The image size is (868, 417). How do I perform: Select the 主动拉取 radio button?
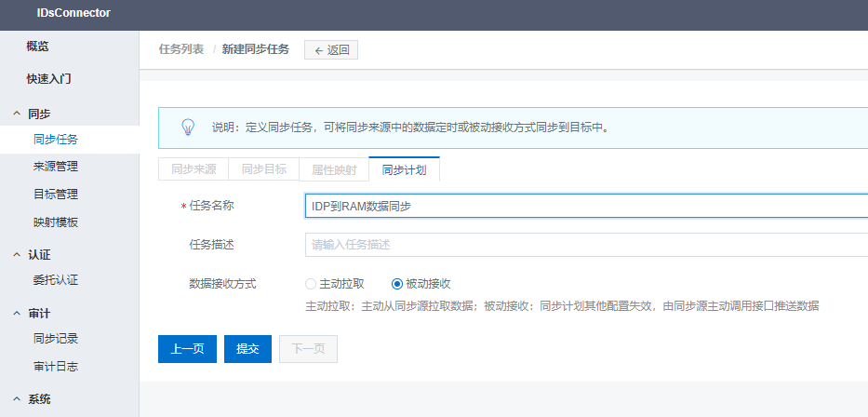(311, 284)
